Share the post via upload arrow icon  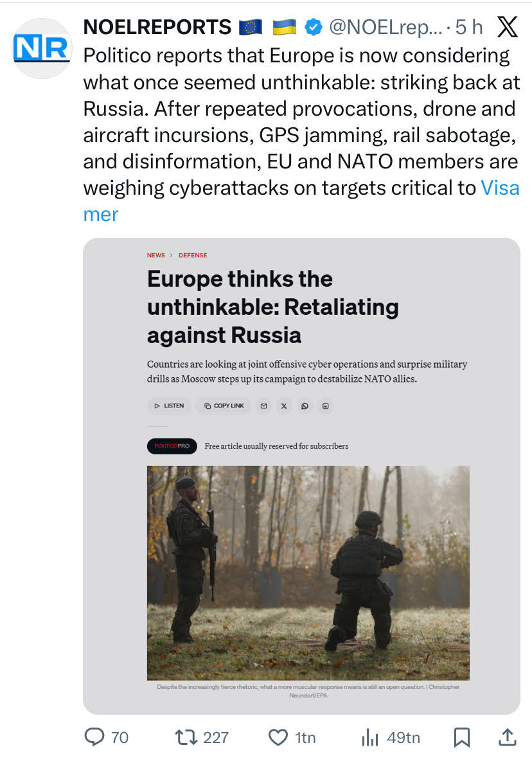[x=508, y=737]
